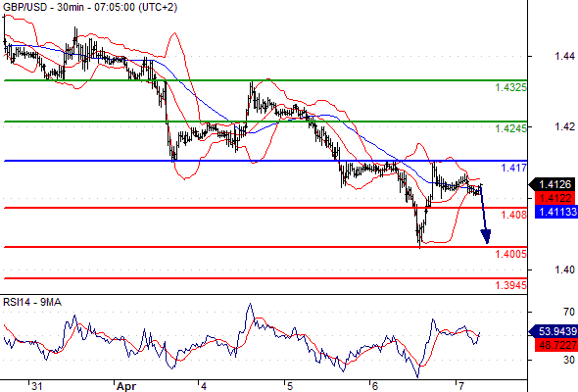This screenshot has height=392, width=578.
Task: Click the black 1.4126 current price tag
Action: pos(552,184)
